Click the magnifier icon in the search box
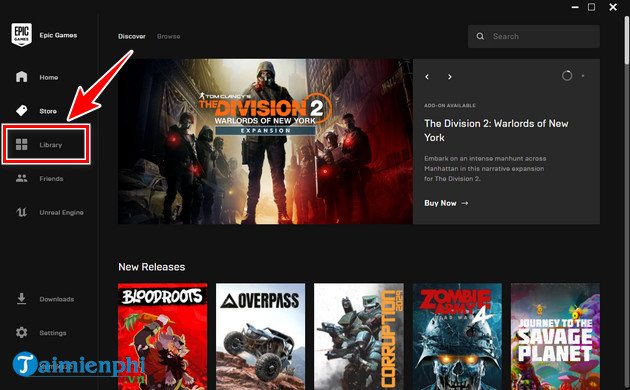 coord(480,36)
